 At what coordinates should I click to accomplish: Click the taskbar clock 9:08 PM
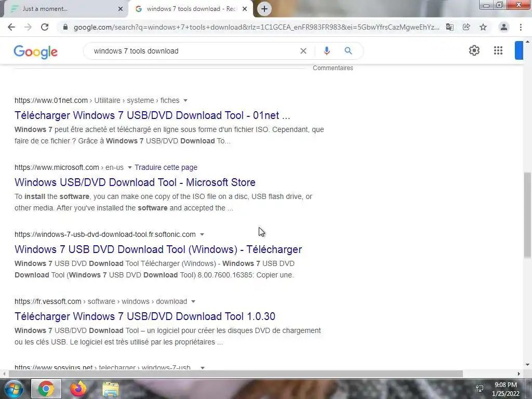tap(506, 385)
